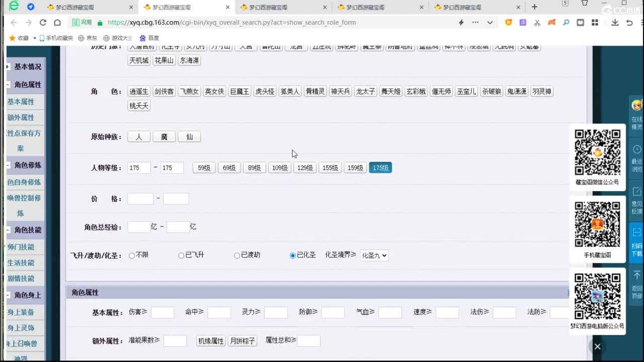Click the 返回顶部 up-arrow icon
This screenshot has width=644, height=362.
click(x=637, y=275)
